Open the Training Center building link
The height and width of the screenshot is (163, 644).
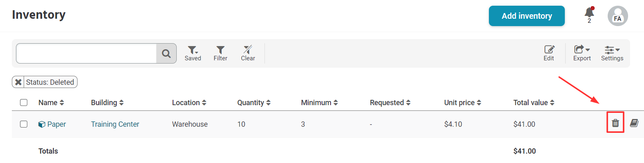coord(115,124)
